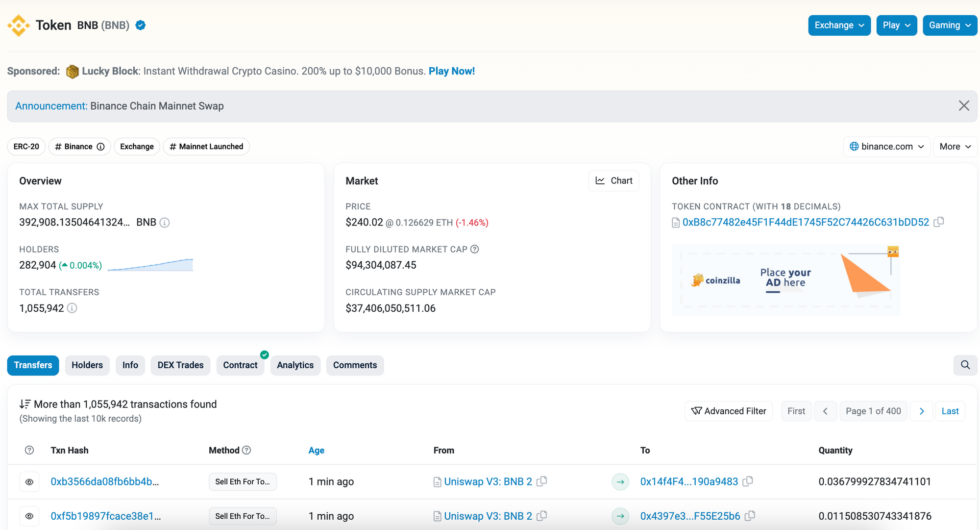Click the holders trend sparkline chart

[150, 265]
